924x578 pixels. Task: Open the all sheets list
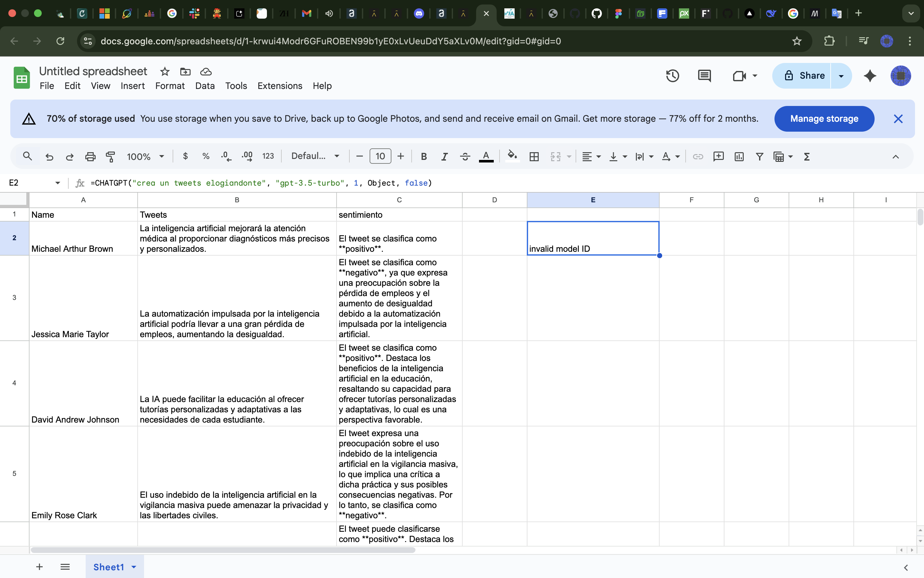65,566
